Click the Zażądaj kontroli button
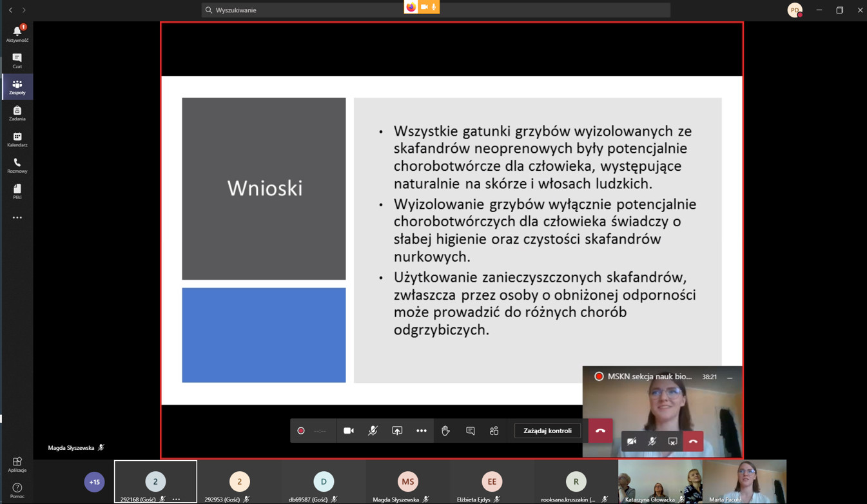The height and width of the screenshot is (504, 867). click(547, 431)
